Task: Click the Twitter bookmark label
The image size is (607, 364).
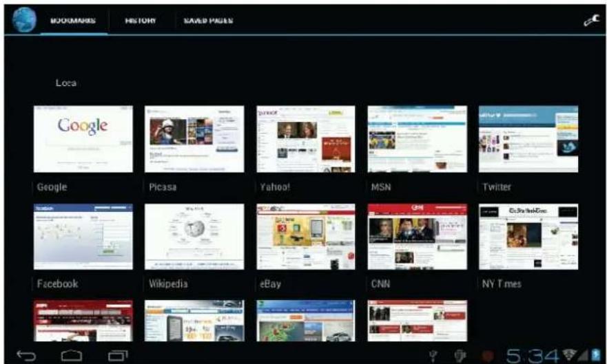Action: 497,187
